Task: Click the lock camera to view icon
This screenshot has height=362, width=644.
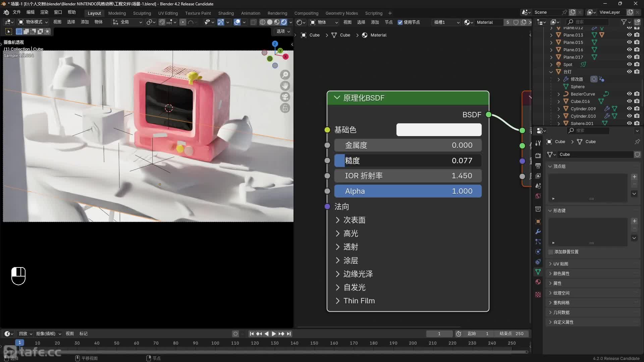Action: click(x=285, y=108)
